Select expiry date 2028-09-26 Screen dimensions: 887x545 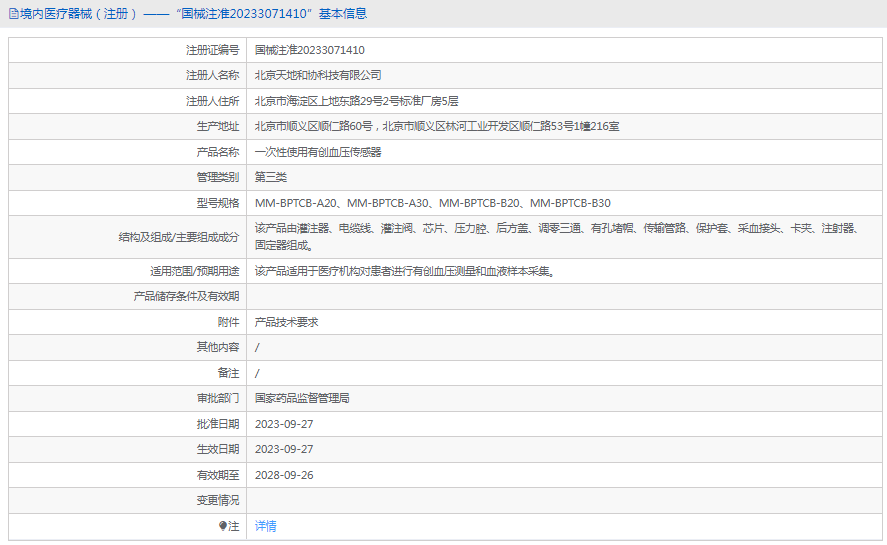[x=284, y=475]
